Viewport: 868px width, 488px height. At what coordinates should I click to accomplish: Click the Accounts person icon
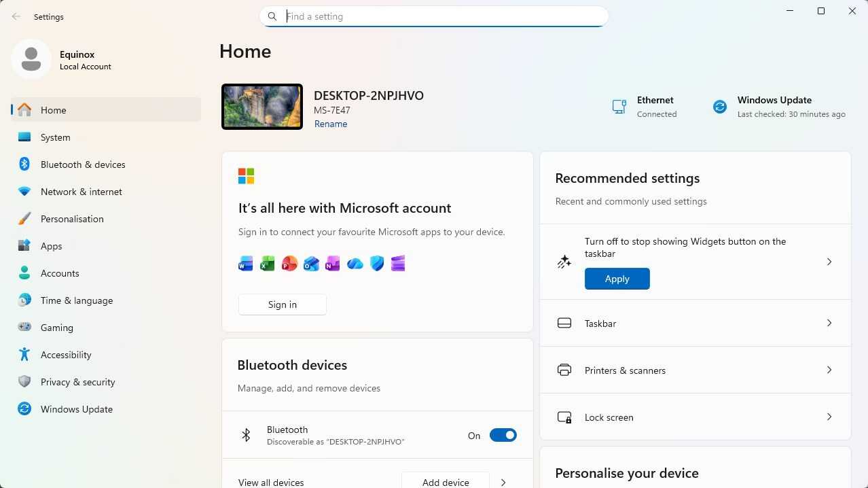(x=24, y=273)
